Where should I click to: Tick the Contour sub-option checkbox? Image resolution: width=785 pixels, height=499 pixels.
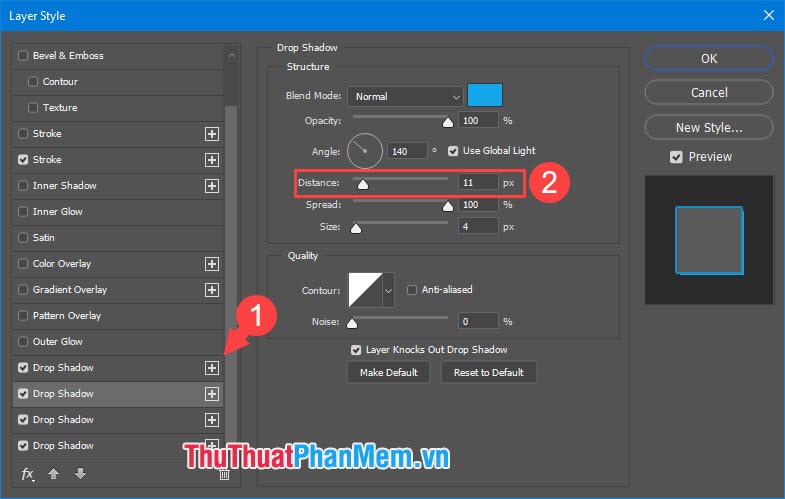[x=33, y=82]
